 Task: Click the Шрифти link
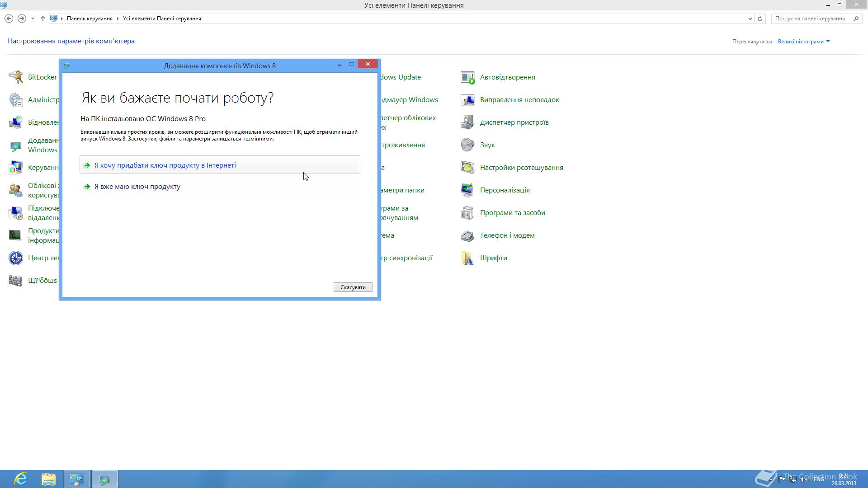[x=493, y=258]
